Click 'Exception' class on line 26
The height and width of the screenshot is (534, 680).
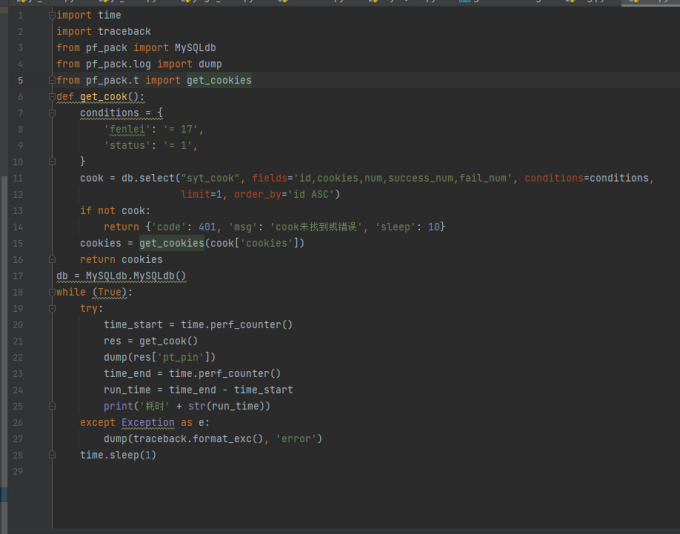pyautogui.click(x=148, y=423)
